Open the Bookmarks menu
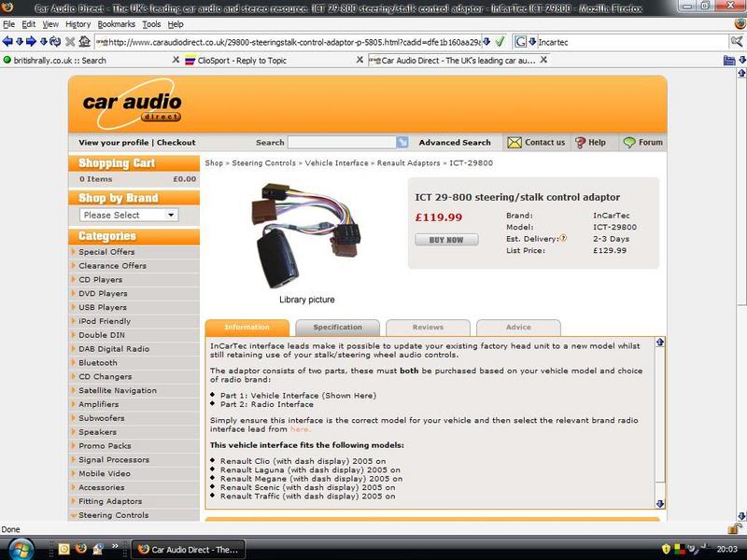Viewport: 747px width, 560px height. click(x=116, y=24)
